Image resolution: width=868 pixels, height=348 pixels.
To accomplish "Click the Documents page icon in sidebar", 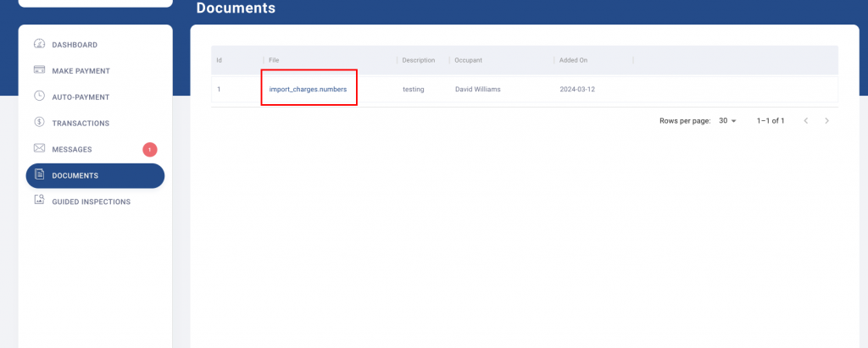I will [x=39, y=175].
